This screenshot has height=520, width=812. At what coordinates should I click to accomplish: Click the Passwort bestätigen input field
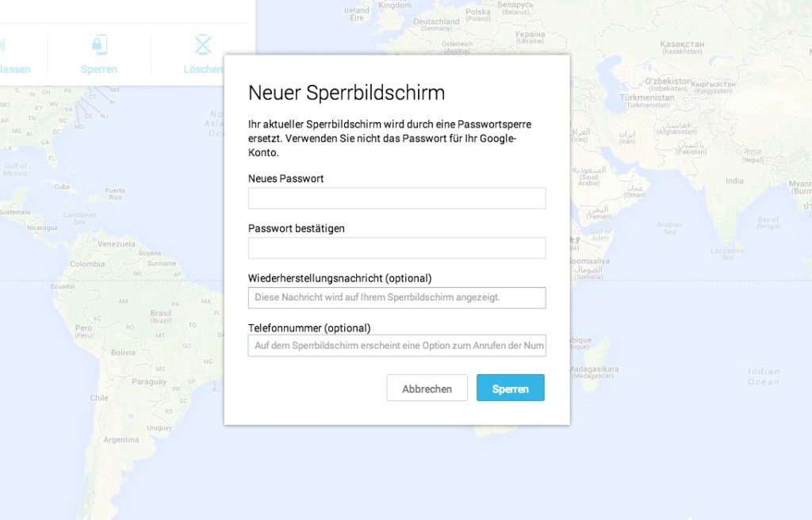point(396,247)
